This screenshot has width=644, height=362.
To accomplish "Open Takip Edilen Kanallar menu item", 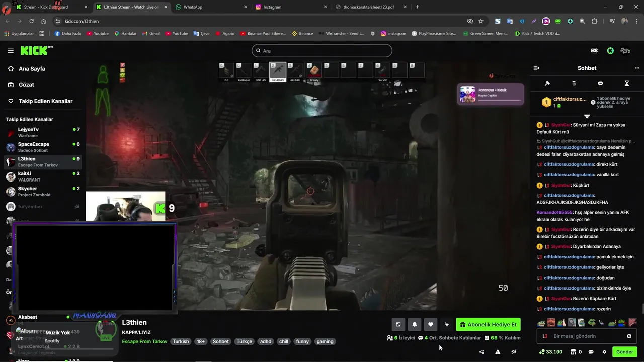I will click(x=45, y=101).
